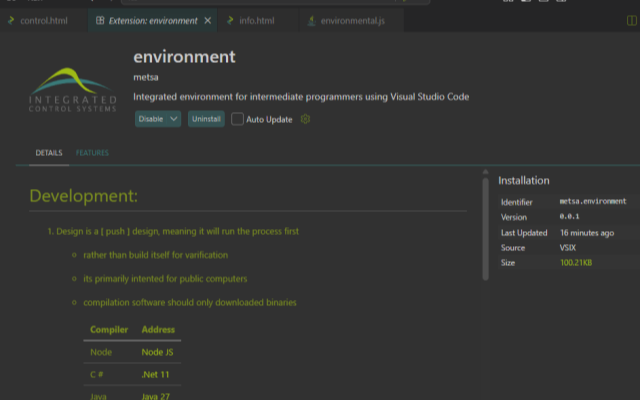Toggle the Auto Update checkbox
640x400 pixels.
point(237,119)
